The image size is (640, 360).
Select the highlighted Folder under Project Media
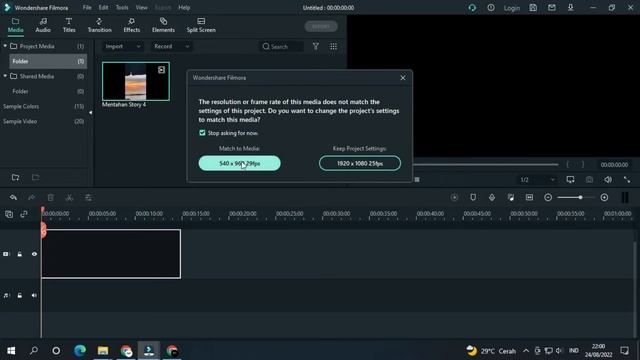(48, 61)
